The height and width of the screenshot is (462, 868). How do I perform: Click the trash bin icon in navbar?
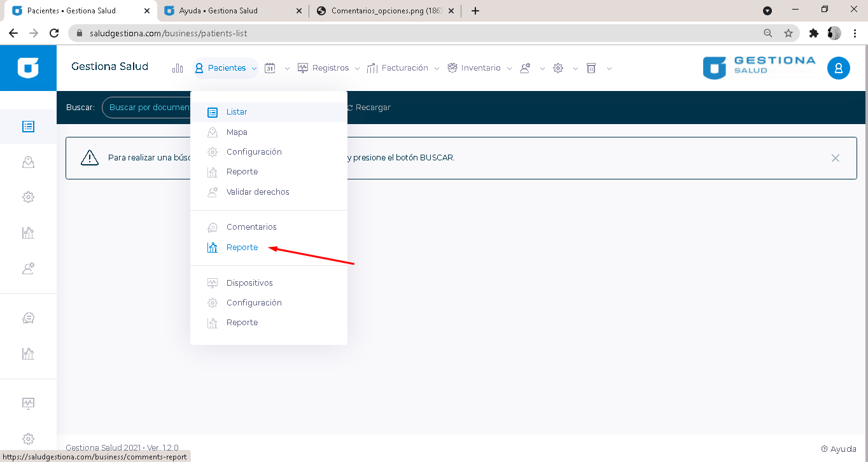point(591,68)
